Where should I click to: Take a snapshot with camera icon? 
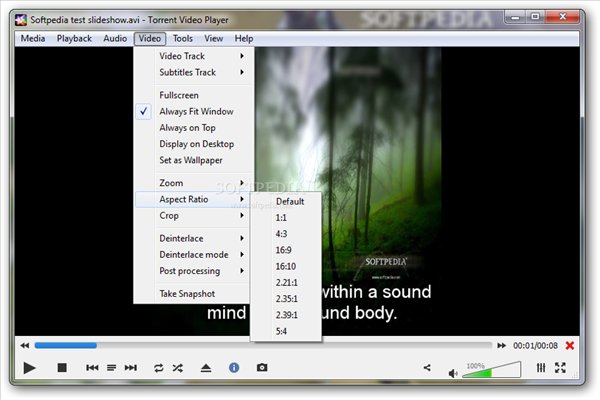262,367
